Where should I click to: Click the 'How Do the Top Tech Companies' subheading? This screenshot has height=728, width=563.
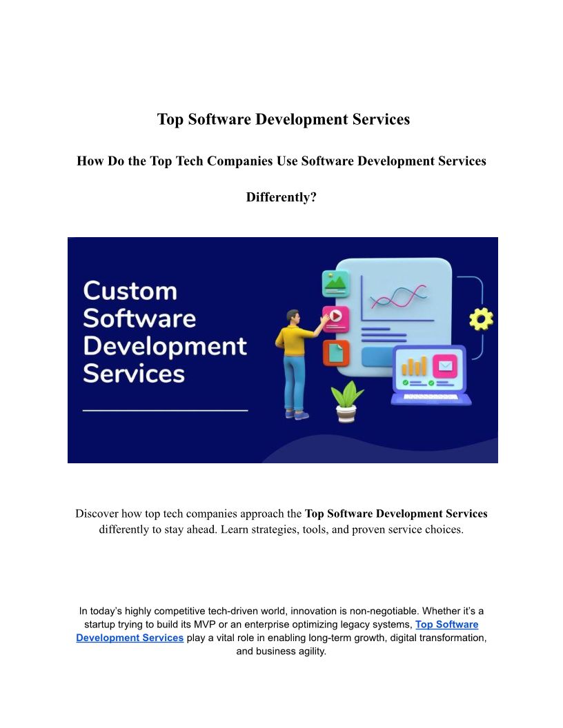[x=281, y=161]
